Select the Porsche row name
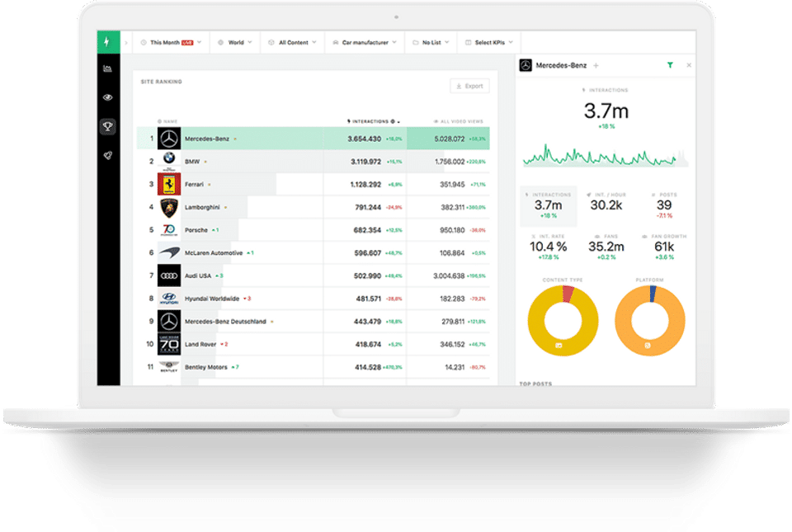Screen dimensions: 792x532 point(196,230)
